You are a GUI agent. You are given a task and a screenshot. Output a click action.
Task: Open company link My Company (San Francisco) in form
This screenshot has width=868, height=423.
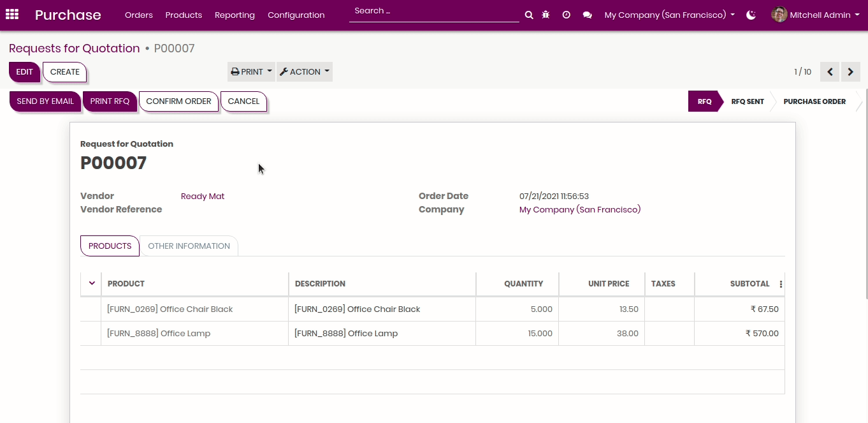tap(580, 210)
